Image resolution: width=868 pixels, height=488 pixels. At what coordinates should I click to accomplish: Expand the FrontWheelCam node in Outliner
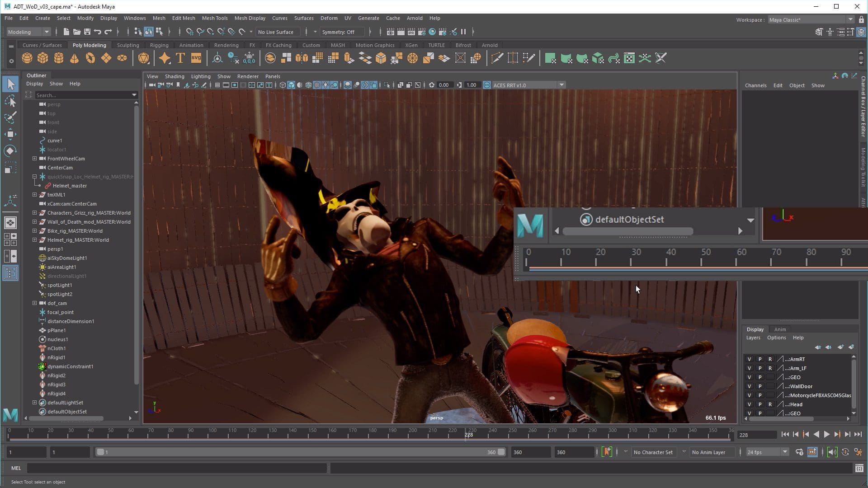click(x=34, y=159)
